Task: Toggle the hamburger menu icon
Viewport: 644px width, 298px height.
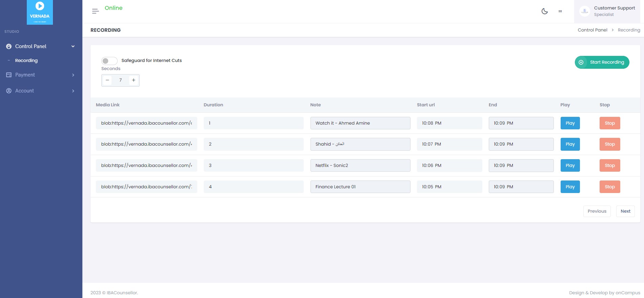Action: coord(96,11)
